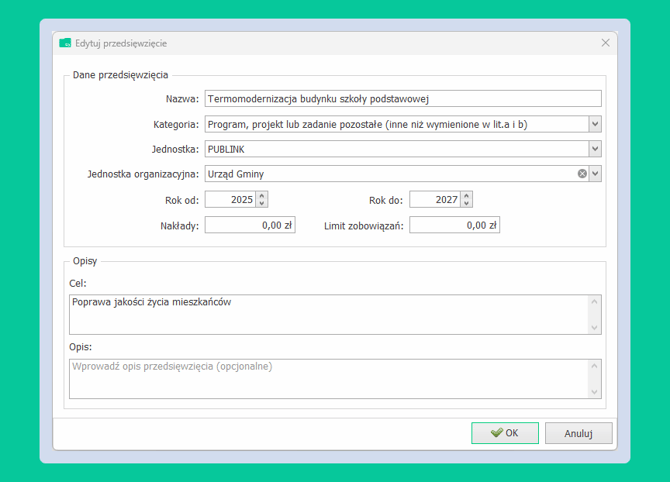Click into the Nazwa text field

tap(402, 99)
